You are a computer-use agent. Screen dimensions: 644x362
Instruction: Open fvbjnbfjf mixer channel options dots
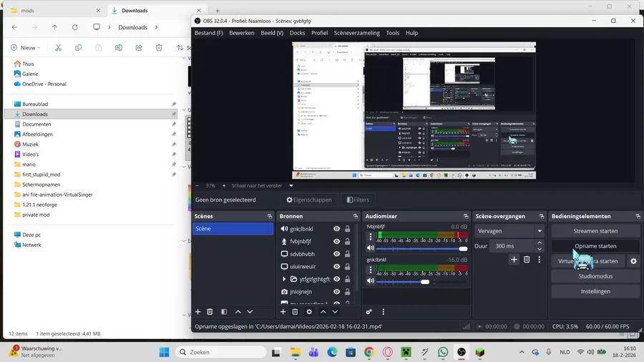pos(371,236)
